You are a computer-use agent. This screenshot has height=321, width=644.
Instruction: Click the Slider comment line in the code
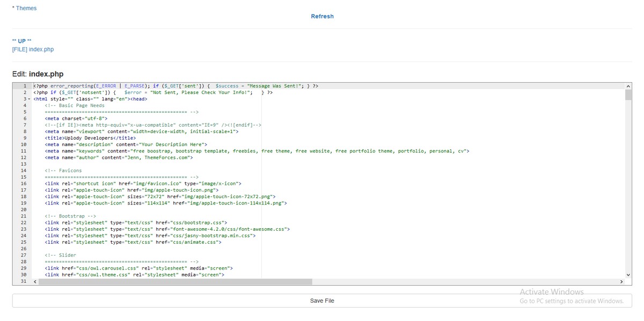[x=59, y=255]
